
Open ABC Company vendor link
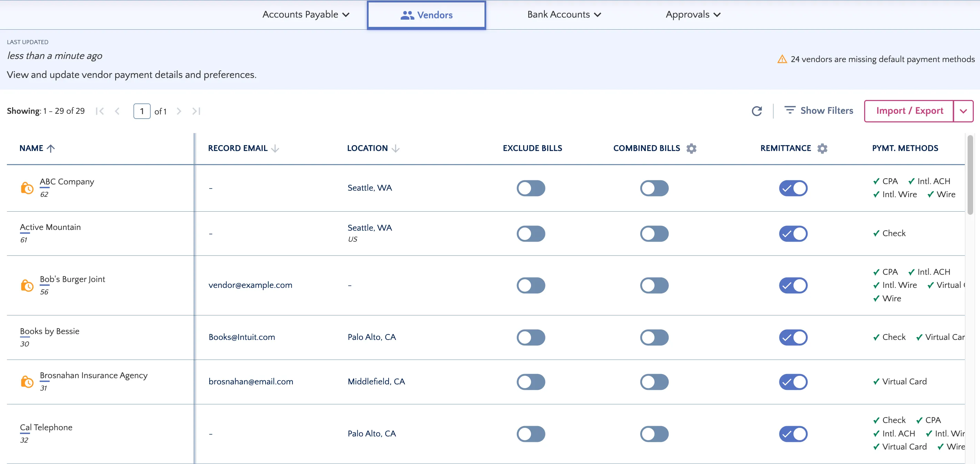point(67,182)
